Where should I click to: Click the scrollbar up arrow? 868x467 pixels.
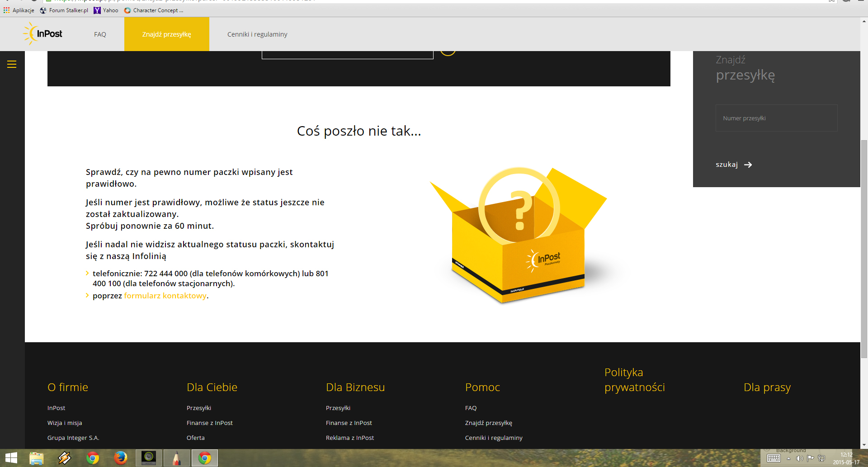[864, 21]
